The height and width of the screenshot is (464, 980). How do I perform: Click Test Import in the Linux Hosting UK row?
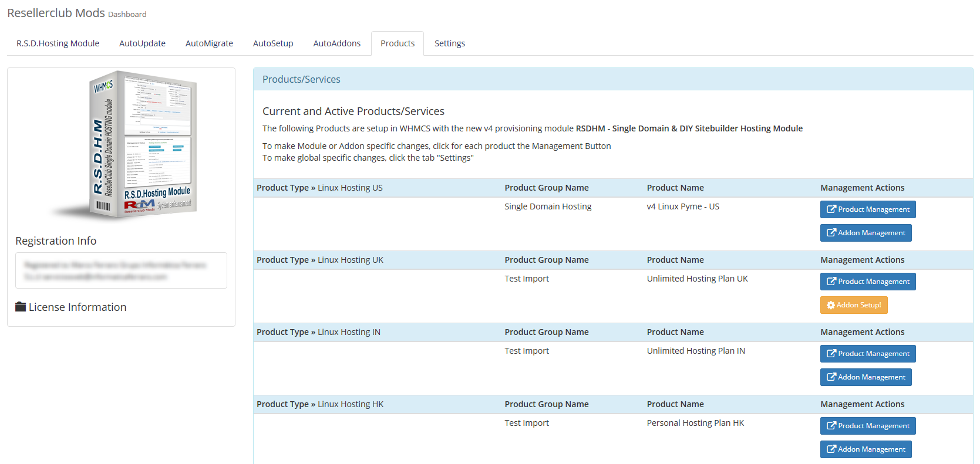pyautogui.click(x=527, y=279)
